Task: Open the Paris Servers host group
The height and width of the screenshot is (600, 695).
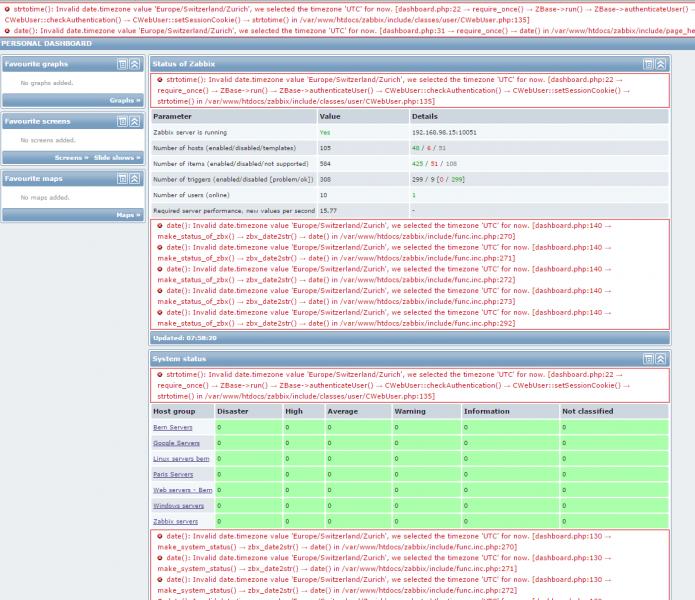Action: coord(173,475)
